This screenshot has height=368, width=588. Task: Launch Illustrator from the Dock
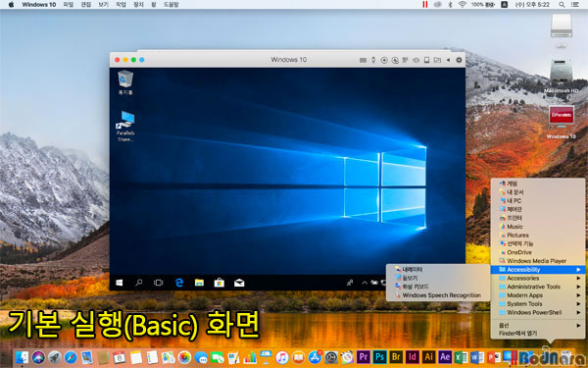[428, 357]
